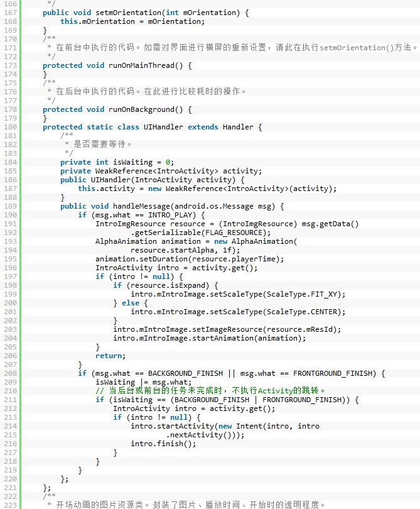Click the handleMessage(android.os.Message msg) declaration
The height and width of the screenshot is (509, 420).
coord(172,206)
